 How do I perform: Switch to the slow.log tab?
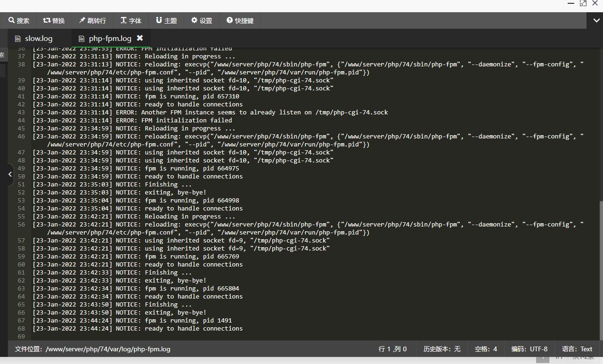39,39
